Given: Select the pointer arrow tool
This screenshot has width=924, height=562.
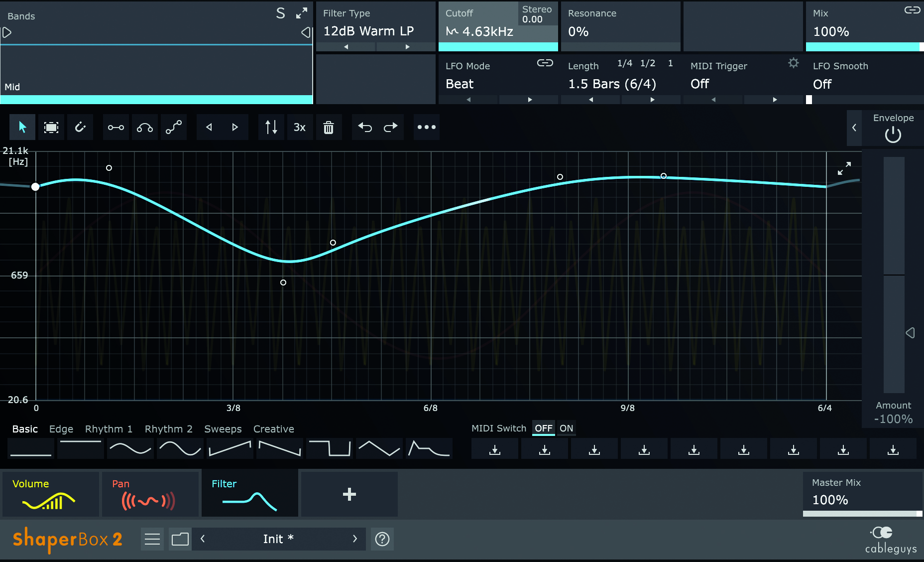Looking at the screenshot, I should 22,127.
